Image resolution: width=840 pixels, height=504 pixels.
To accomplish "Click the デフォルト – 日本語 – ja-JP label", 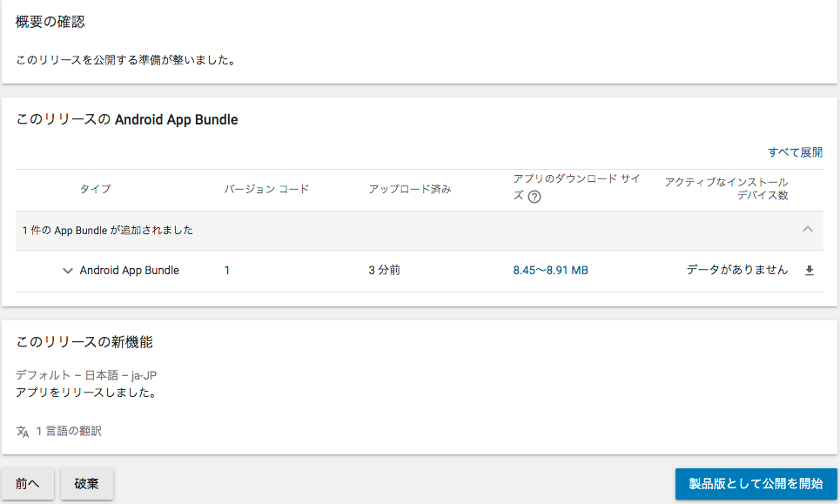I will [x=86, y=375].
